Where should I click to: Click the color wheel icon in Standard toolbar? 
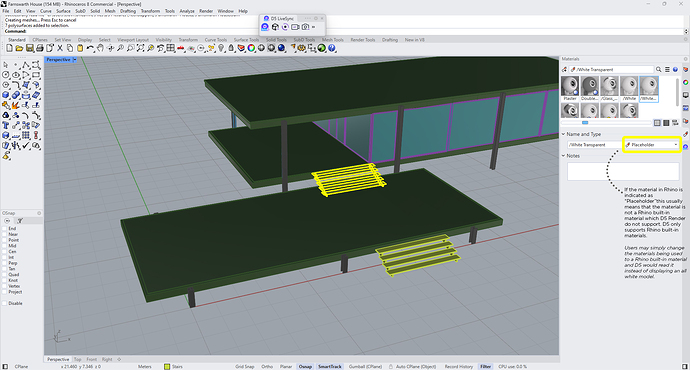click(x=251, y=48)
